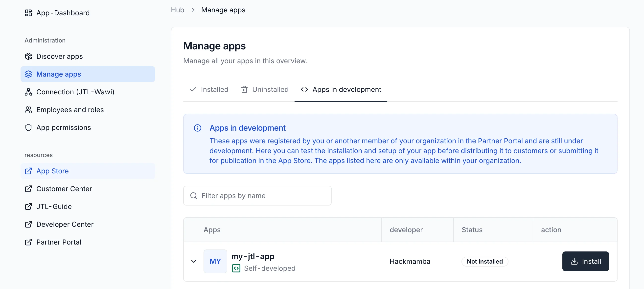Click the Employees and roles people icon
This screenshot has height=289, width=644.
28,110
